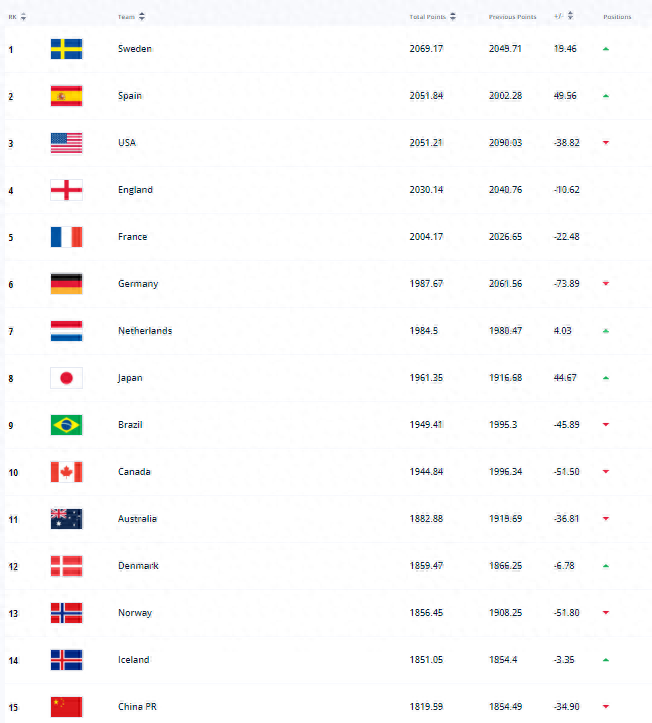
Task: Click the Sweden flag icon
Action: click(66, 49)
